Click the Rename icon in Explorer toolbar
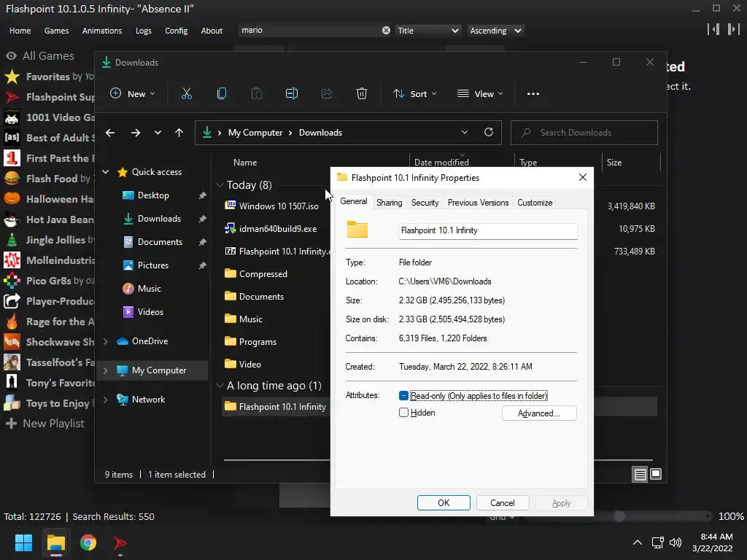Viewport: 747px width, 560px height. (x=292, y=94)
